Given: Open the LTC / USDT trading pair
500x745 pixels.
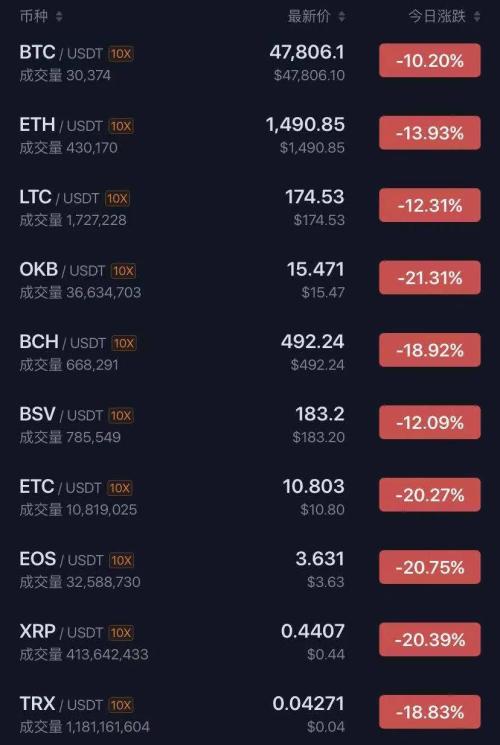Looking at the screenshot, I should click(250, 207).
